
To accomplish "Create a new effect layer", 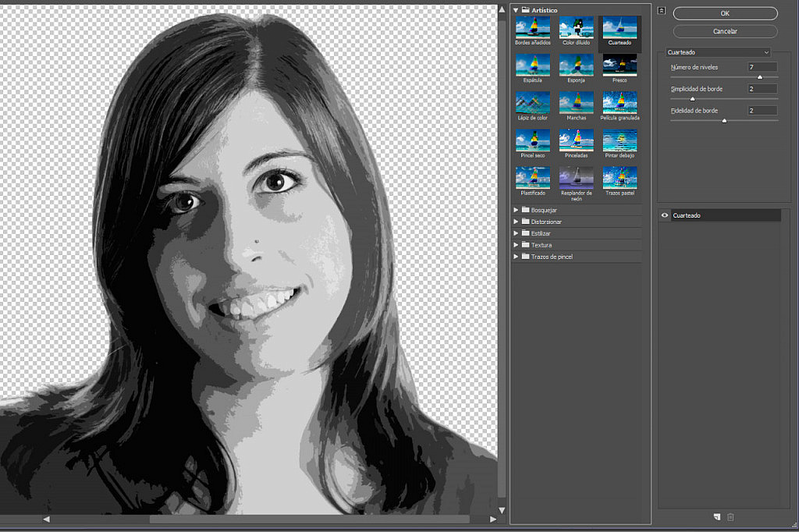I will (716, 516).
